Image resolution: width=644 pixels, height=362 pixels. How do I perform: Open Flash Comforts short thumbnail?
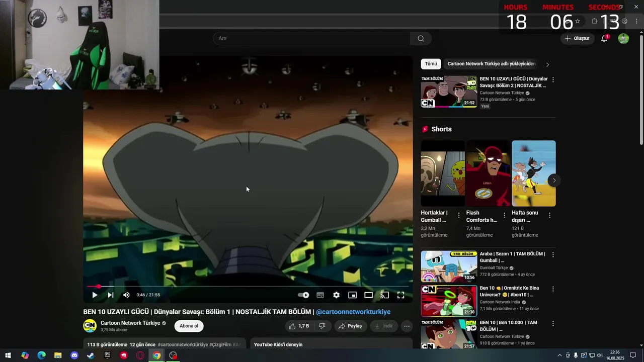pyautogui.click(x=488, y=173)
